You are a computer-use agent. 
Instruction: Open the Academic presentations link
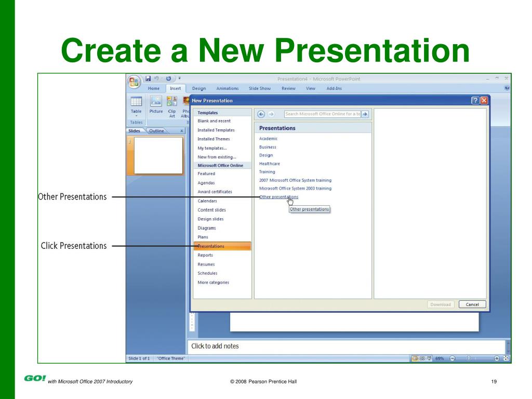[x=268, y=138]
